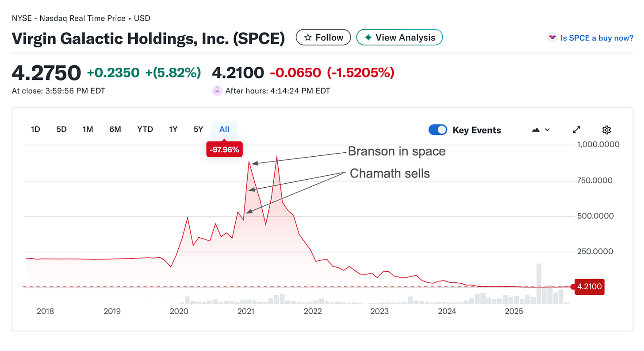Toggle the Key Events switch off
This screenshot has height=351, width=644.
tap(438, 130)
